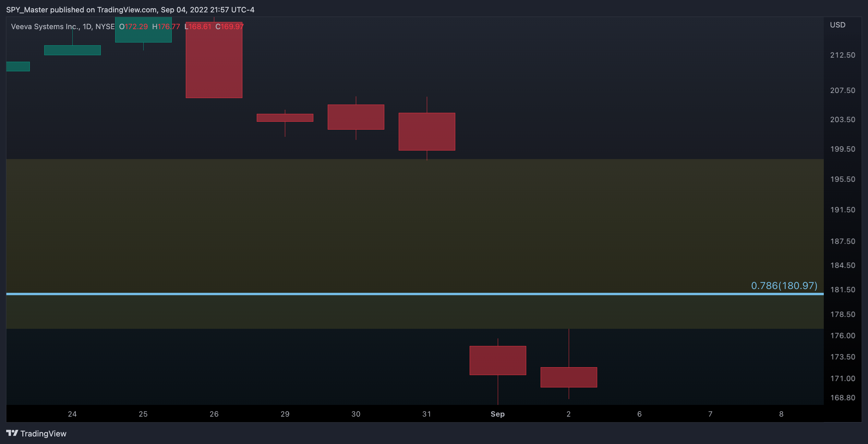868x444 pixels.
Task: Click the low value L168.61
Action: coord(198,26)
